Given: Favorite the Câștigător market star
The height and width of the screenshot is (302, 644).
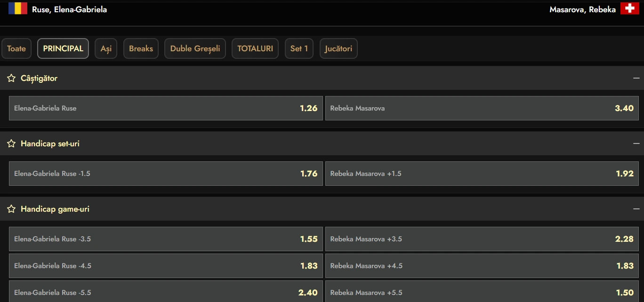Looking at the screenshot, I should click(x=11, y=78).
